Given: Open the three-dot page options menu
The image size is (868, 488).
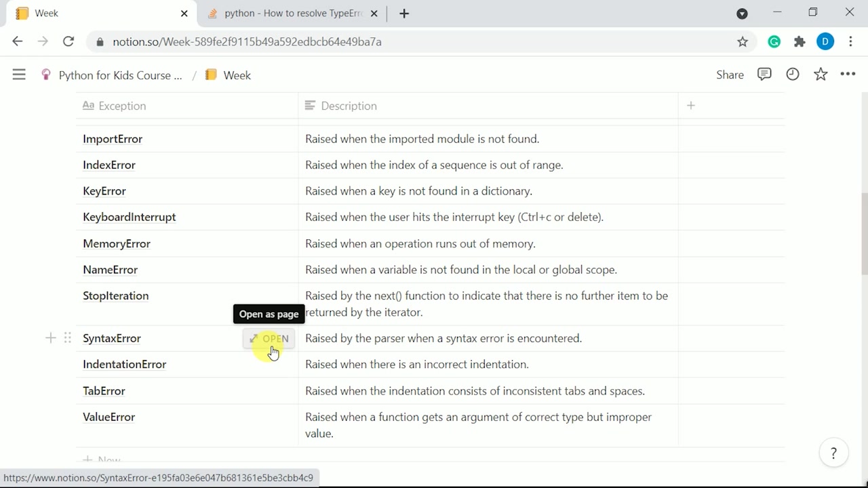Looking at the screenshot, I should [848, 75].
